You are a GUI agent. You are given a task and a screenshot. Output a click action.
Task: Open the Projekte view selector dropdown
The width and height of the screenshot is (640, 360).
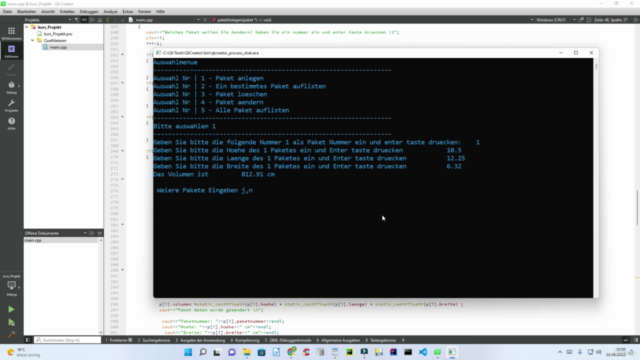(48, 20)
